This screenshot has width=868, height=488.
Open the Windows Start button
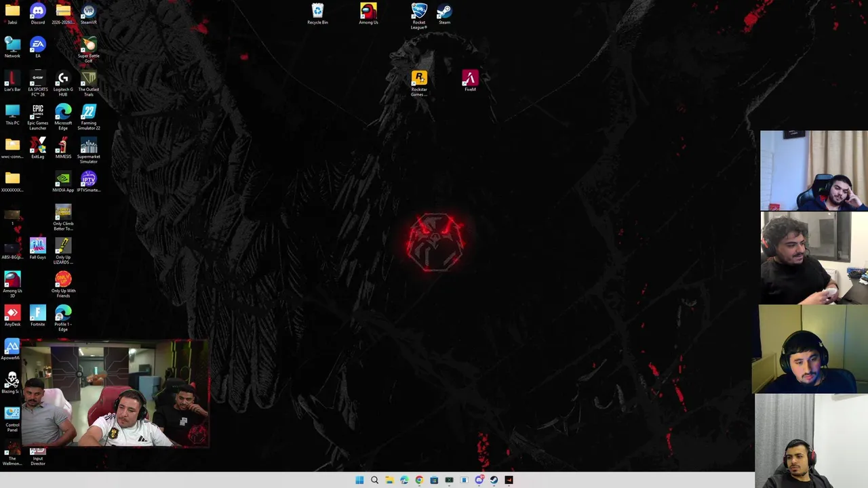click(359, 480)
